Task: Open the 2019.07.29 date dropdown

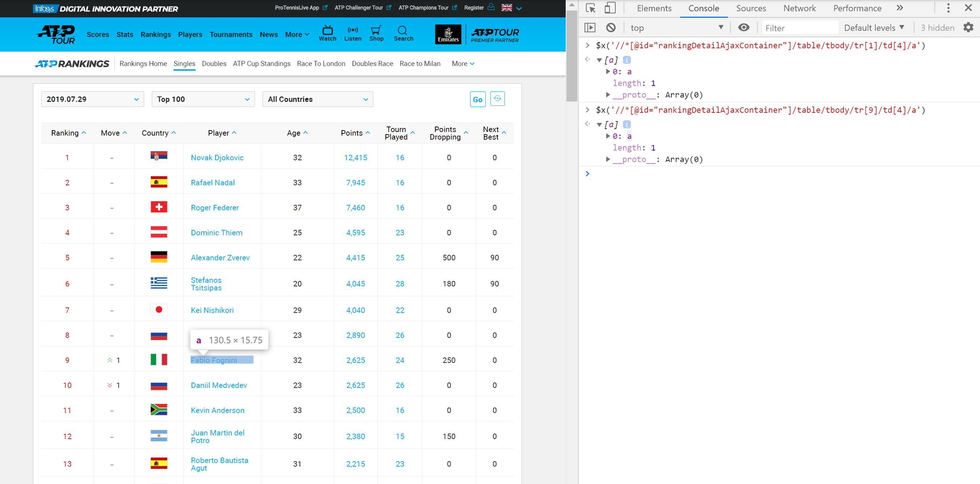Action: [x=92, y=99]
